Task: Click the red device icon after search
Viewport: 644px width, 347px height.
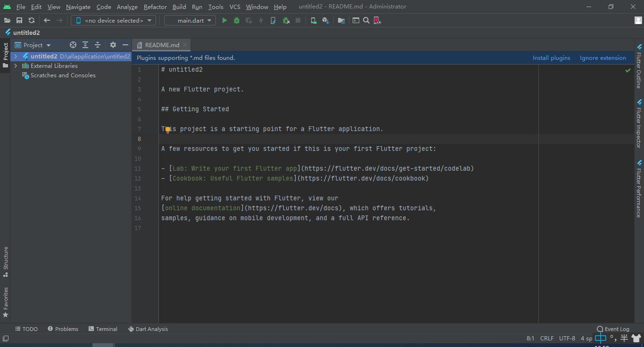Action: pyautogui.click(x=377, y=20)
